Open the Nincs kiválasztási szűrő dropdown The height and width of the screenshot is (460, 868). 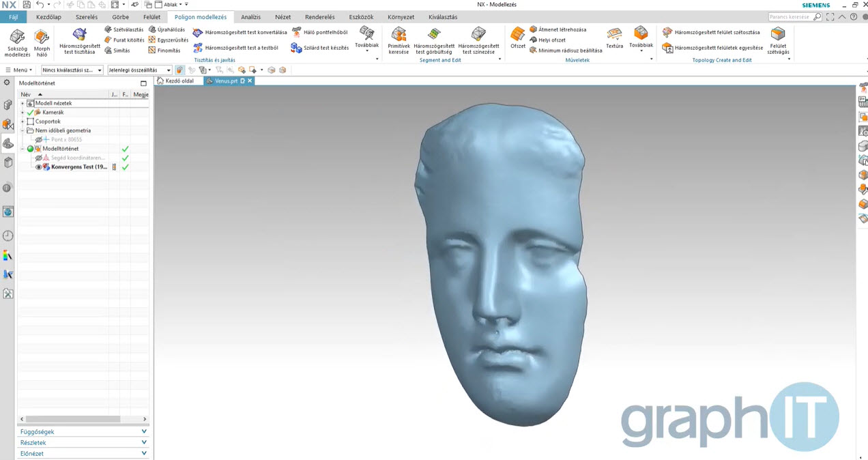coord(72,70)
